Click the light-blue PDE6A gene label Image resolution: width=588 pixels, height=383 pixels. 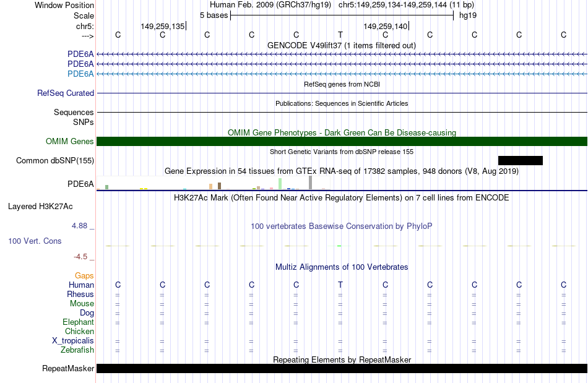tap(80, 74)
